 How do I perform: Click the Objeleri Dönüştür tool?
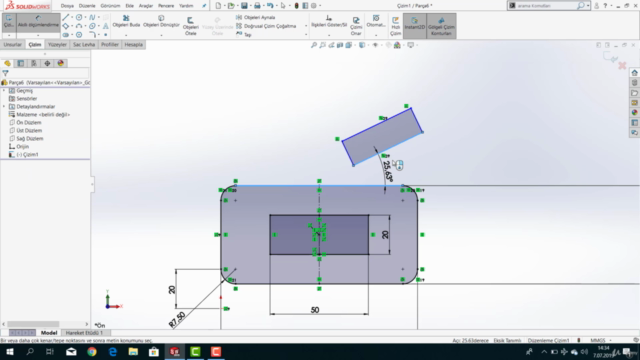[x=161, y=21]
